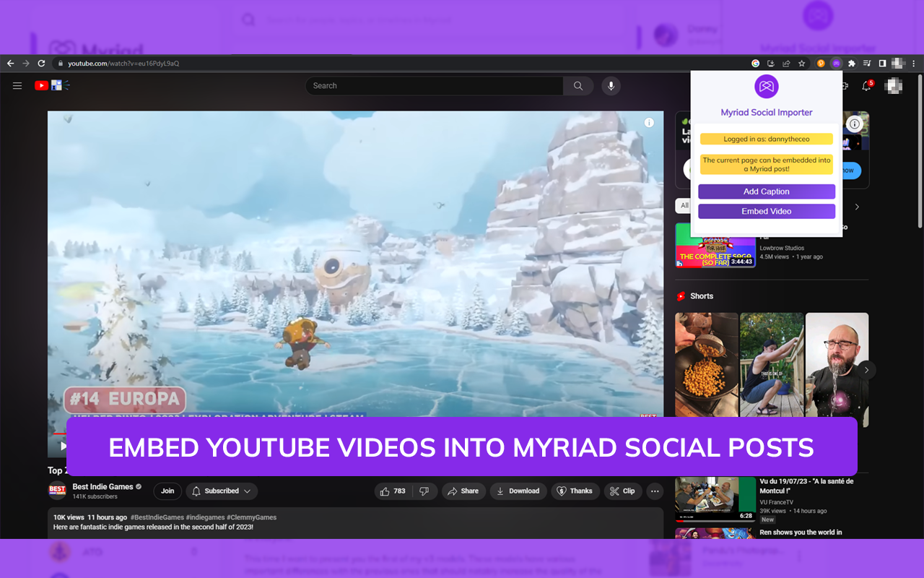Click the orange extension icon
Screen dimensions: 924x578
821,64
